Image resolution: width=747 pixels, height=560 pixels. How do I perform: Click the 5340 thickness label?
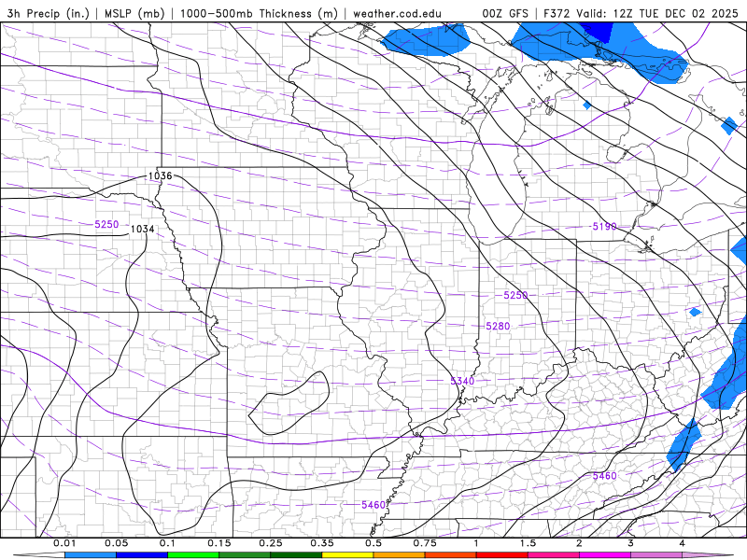click(462, 381)
